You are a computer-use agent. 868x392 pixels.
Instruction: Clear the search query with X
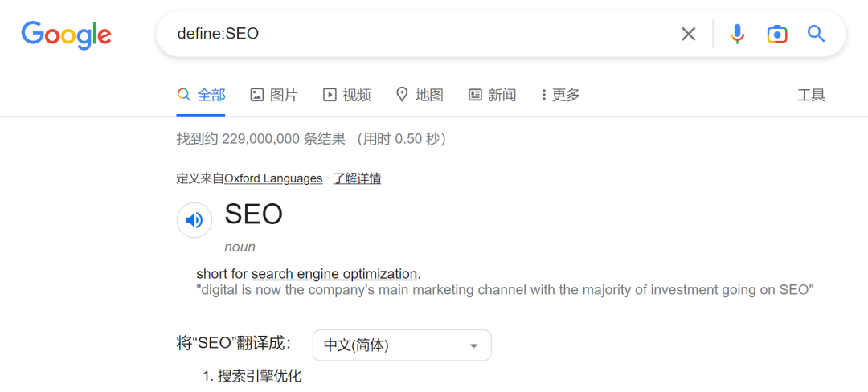pos(689,34)
